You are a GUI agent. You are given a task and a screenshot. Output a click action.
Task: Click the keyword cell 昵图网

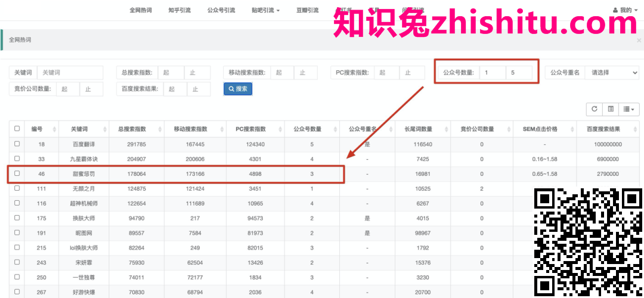click(x=84, y=233)
